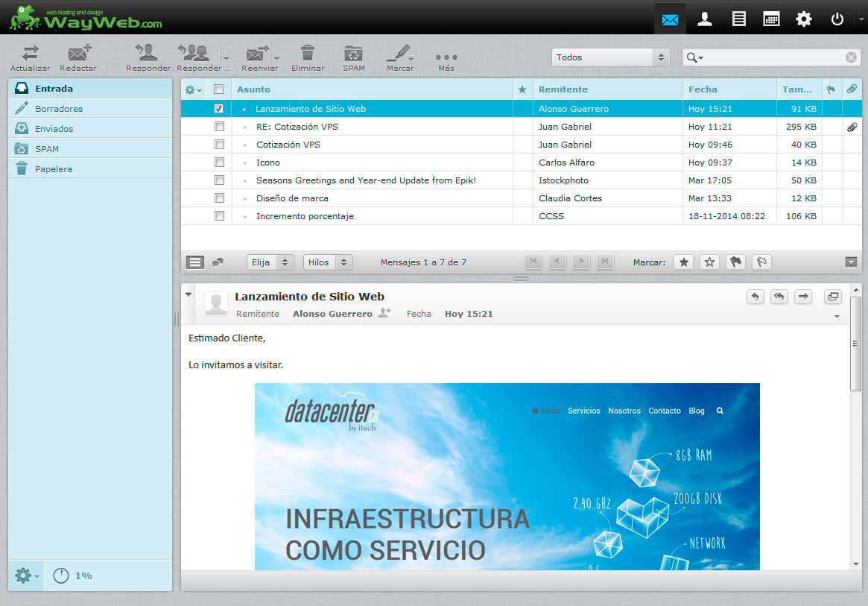
Task: Open the Contacts person icon in top bar
Action: [x=704, y=19]
